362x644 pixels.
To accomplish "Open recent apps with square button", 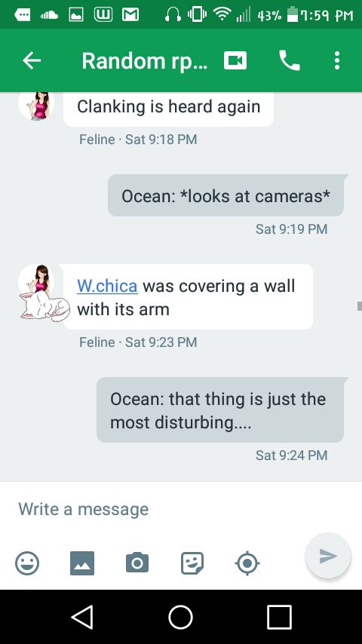I will pyautogui.click(x=279, y=617).
